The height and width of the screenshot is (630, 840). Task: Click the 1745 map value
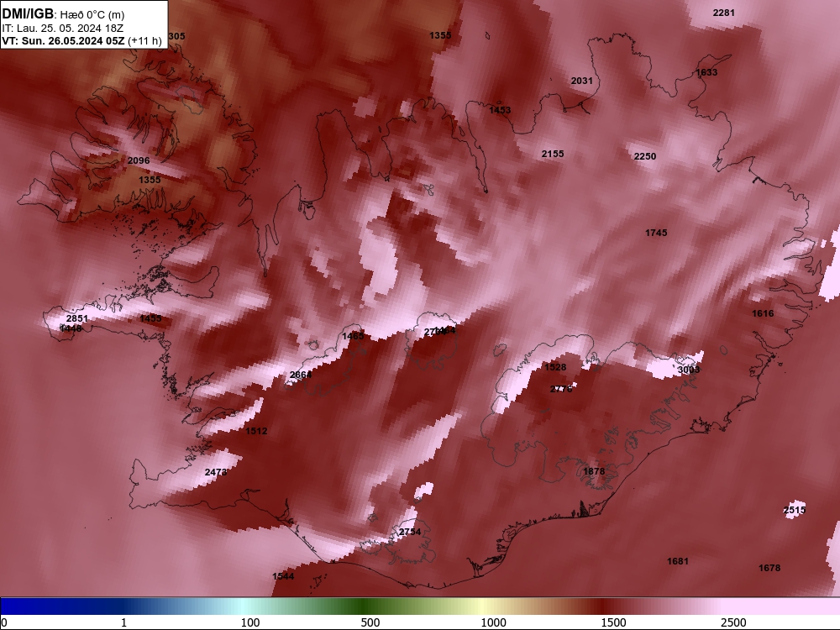[656, 233]
